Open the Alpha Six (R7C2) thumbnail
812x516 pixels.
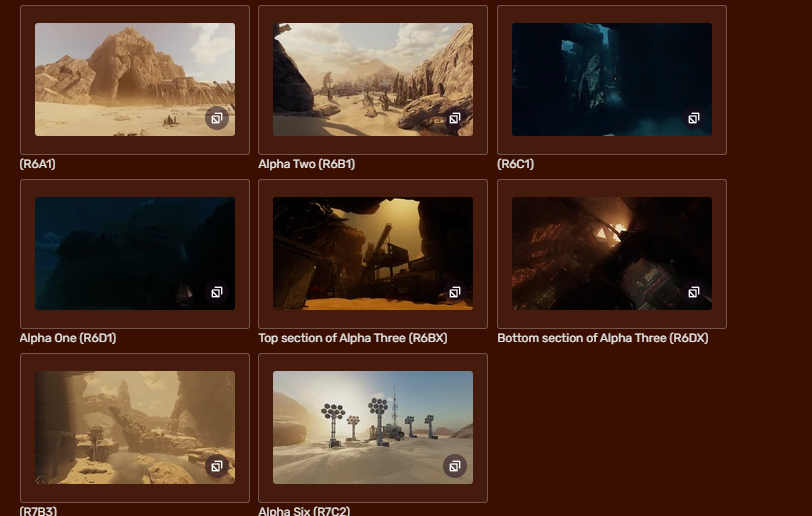(x=373, y=427)
